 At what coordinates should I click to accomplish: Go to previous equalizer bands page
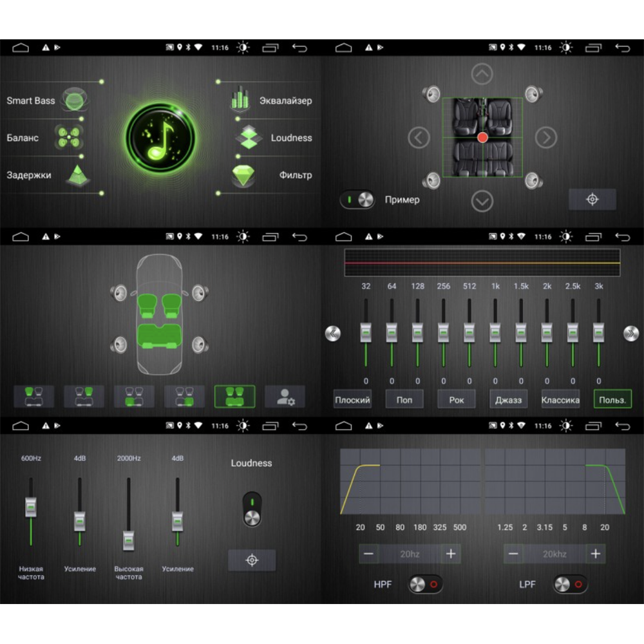pyautogui.click(x=333, y=333)
